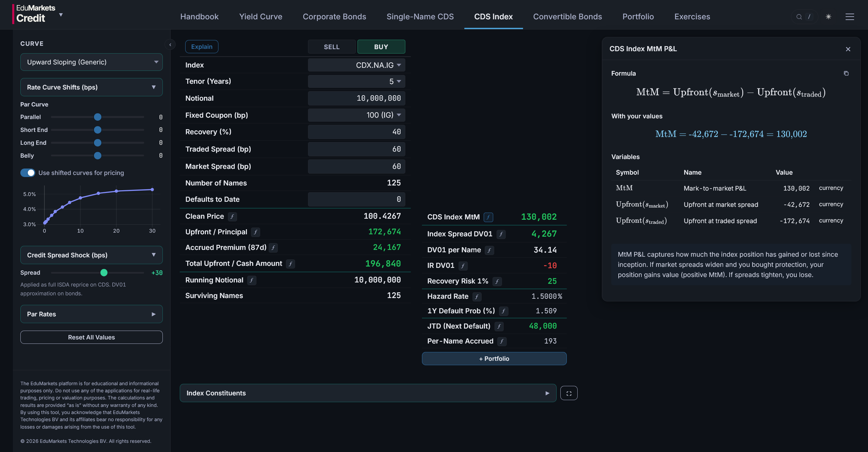Open formula for JTD (Next Default)
Image resolution: width=868 pixels, height=452 pixels.
coord(499,327)
